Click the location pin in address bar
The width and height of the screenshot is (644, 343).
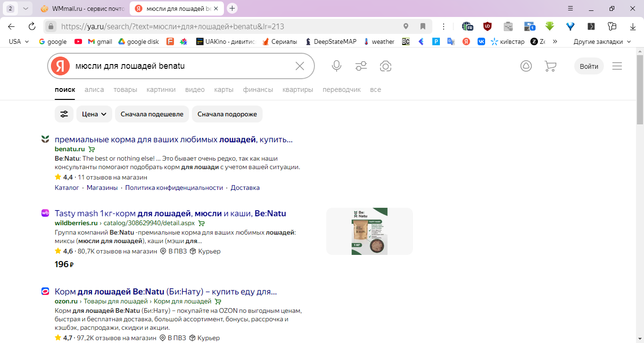[x=406, y=26]
